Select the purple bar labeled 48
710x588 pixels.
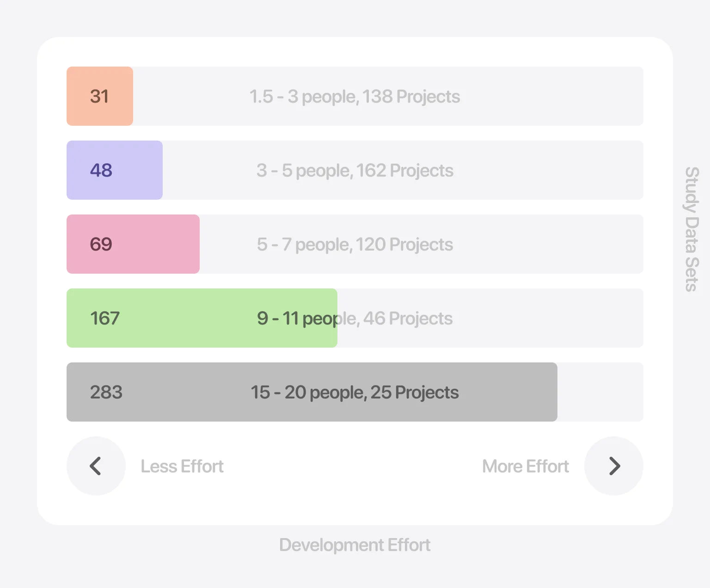(114, 170)
